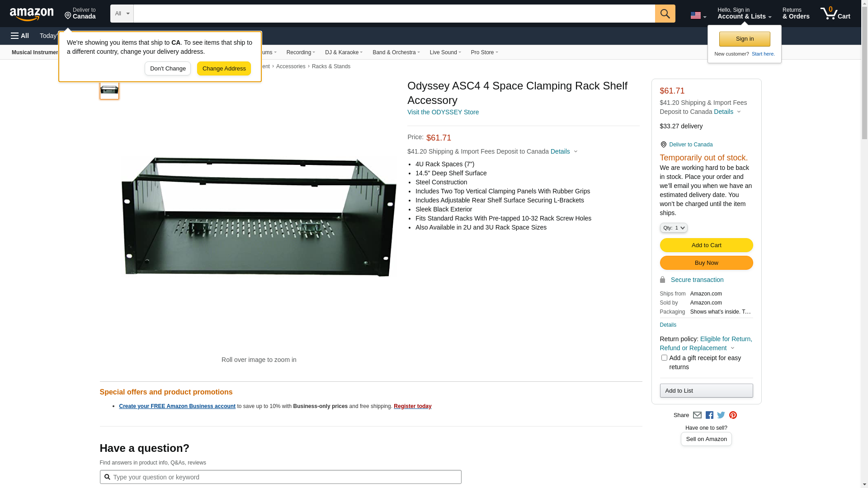
Task: Click the Change Address button
Action: [224, 69]
